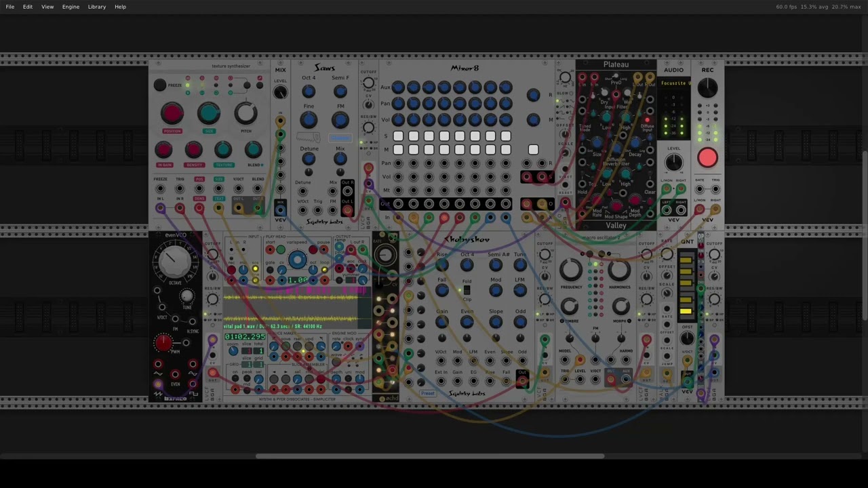Click the Preset button
Viewport: 868px width, 488px height.
[x=427, y=394]
